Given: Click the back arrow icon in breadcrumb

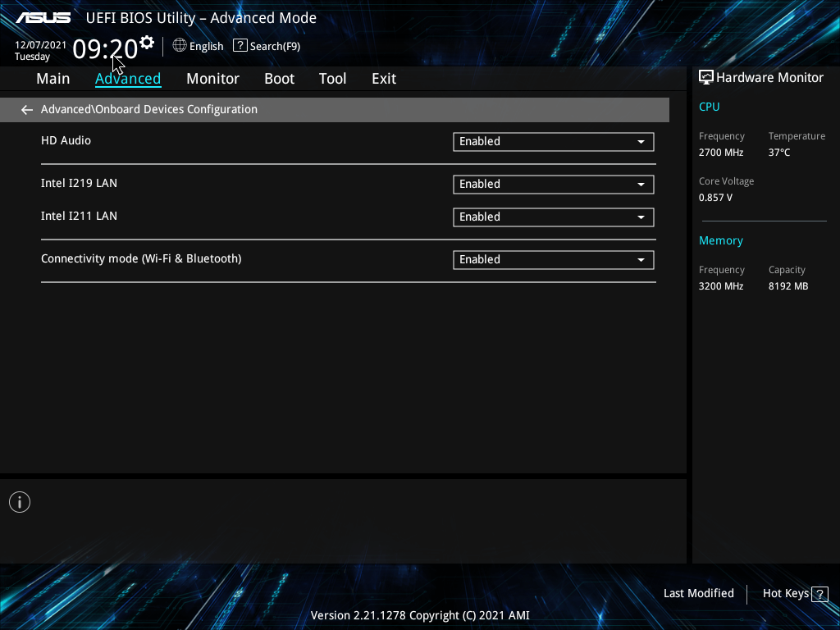Looking at the screenshot, I should 27,110.
